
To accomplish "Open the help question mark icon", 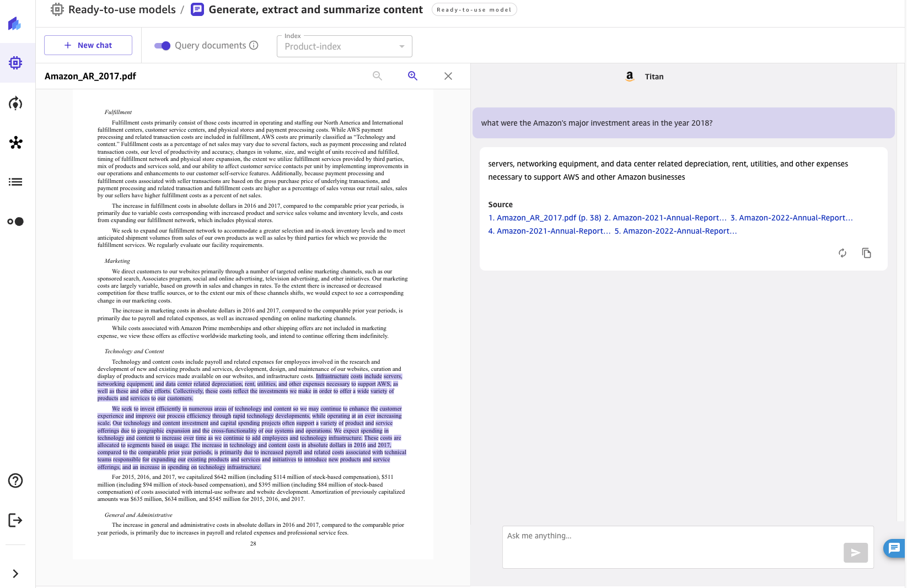I will coord(15,481).
